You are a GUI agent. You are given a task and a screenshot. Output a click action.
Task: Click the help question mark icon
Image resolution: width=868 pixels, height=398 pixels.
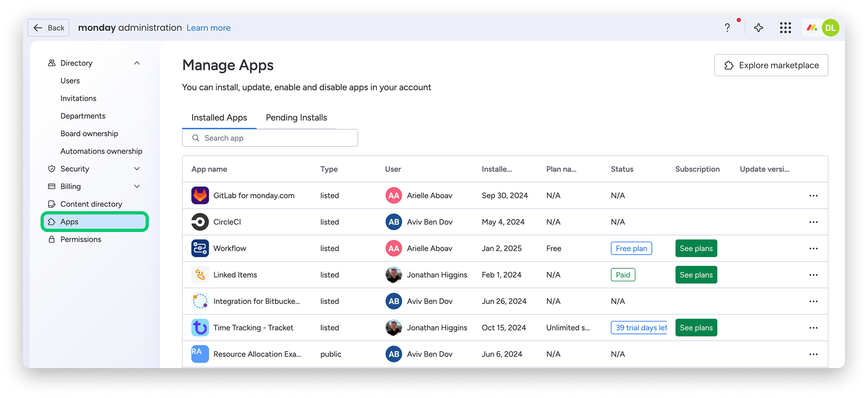click(x=727, y=28)
